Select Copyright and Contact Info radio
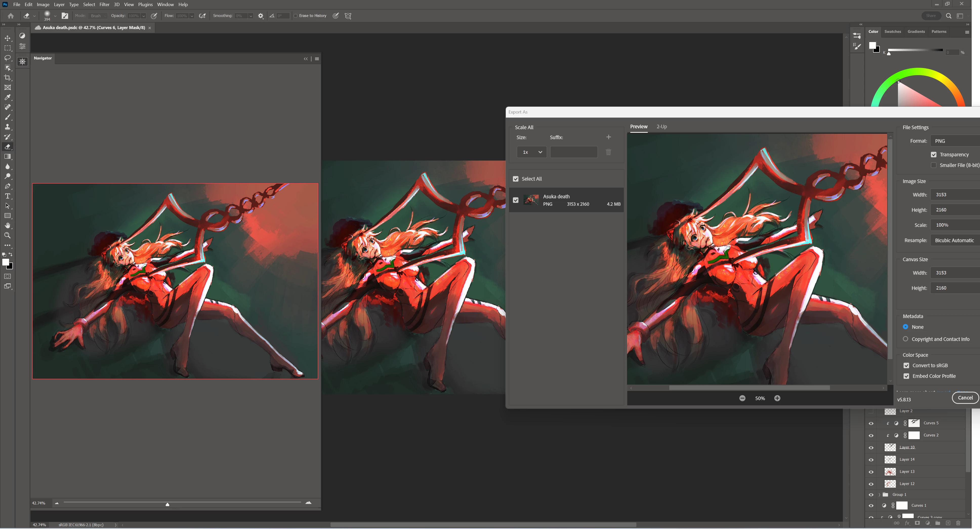 tap(905, 339)
